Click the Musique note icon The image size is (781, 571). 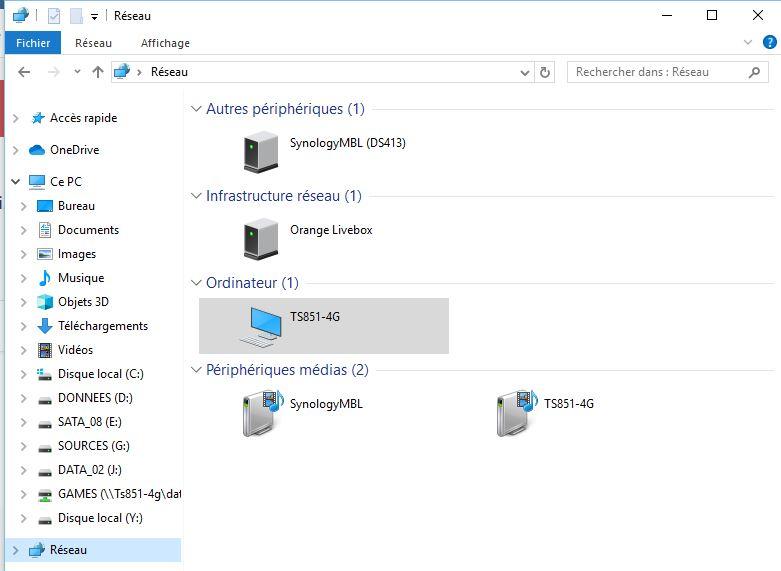point(45,278)
